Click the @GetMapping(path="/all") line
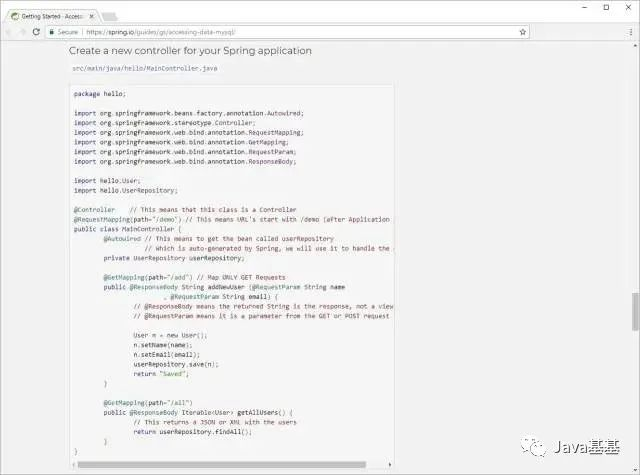 tap(148, 403)
